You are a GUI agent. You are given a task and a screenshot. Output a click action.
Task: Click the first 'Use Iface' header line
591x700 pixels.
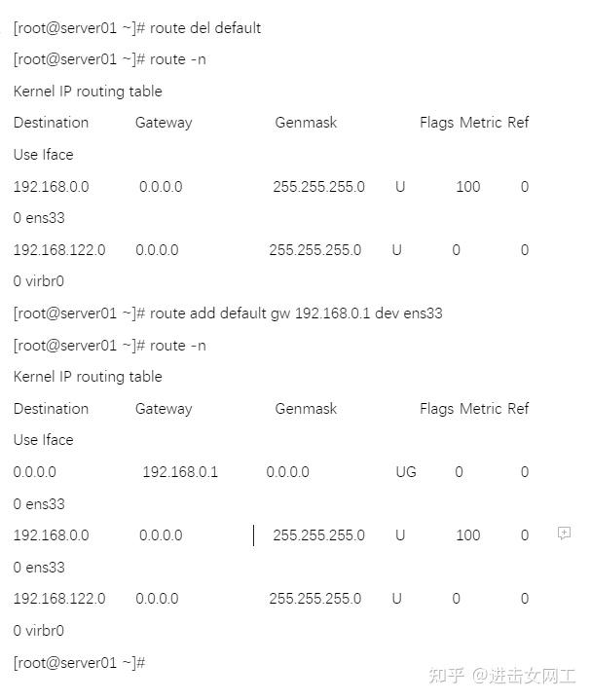pos(44,155)
